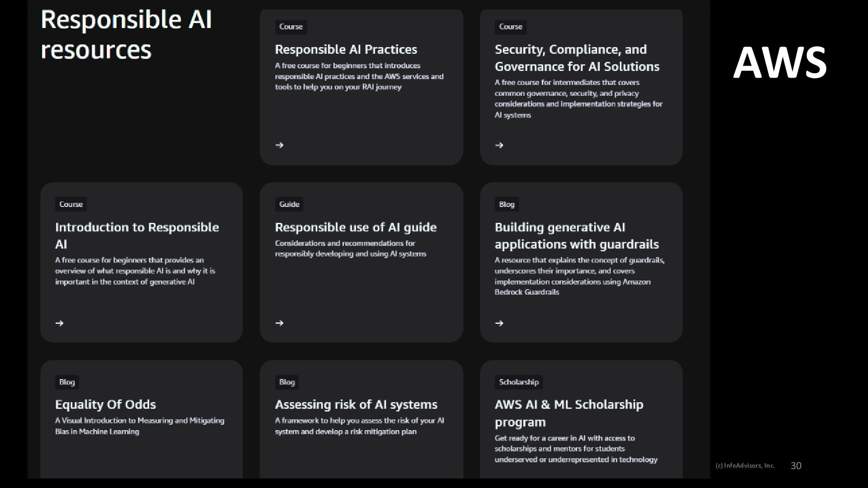The height and width of the screenshot is (488, 868).
Task: Open Assessing risk of AI systems title
Action: tap(356, 404)
